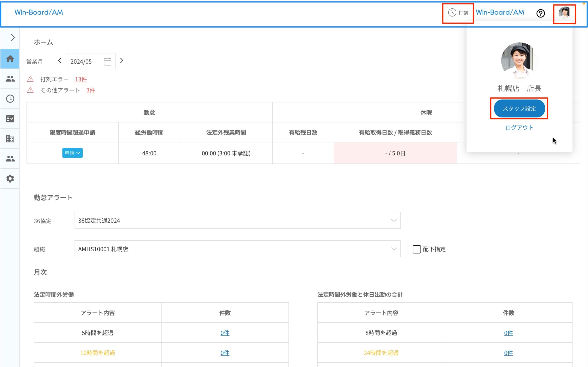Image resolution: width=588 pixels, height=367 pixels.
Task: Open the settings gear icon in sidebar
Action: (x=10, y=179)
